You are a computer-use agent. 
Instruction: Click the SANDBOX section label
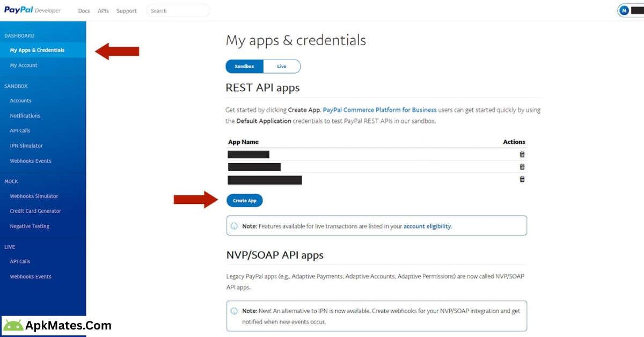click(16, 86)
